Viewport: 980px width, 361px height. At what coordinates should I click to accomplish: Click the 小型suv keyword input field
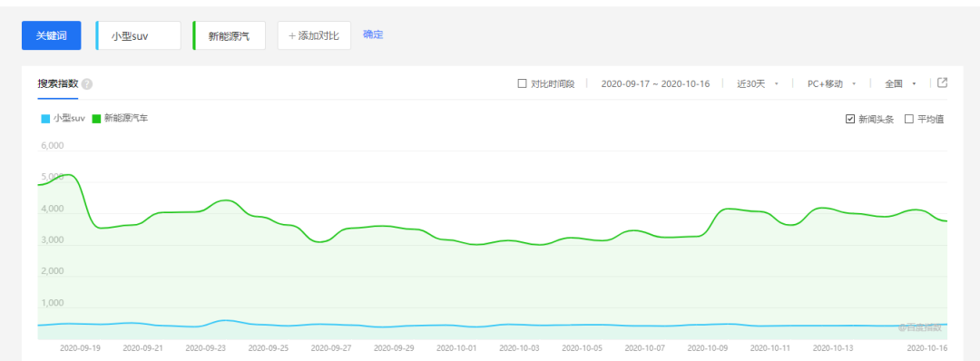click(x=138, y=35)
